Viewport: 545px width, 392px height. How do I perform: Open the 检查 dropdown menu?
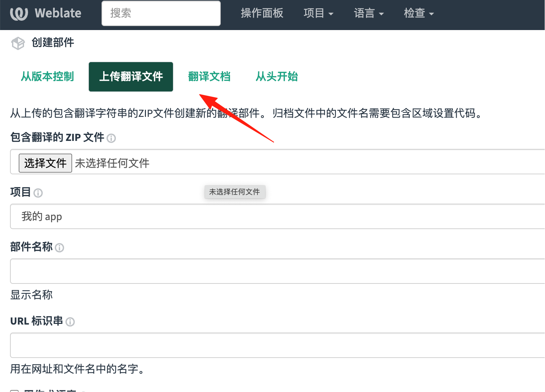click(419, 13)
